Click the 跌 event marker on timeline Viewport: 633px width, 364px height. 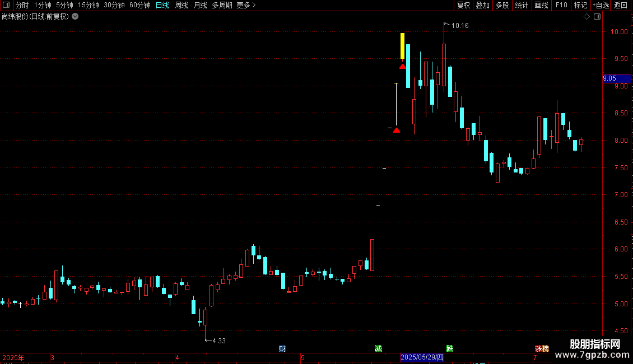pos(450,349)
